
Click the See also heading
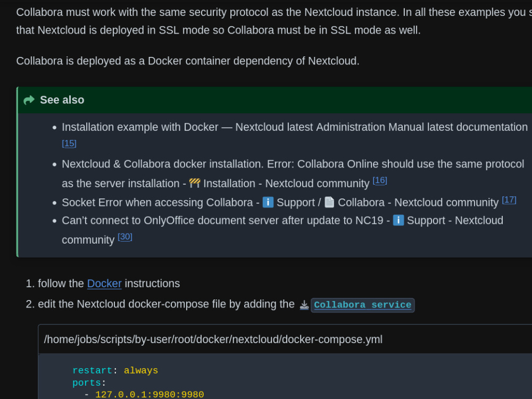point(62,100)
